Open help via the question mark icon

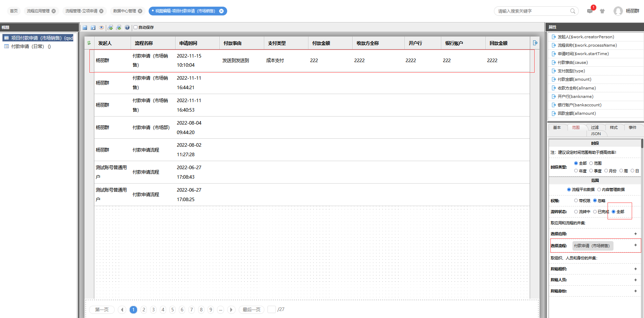click(127, 27)
